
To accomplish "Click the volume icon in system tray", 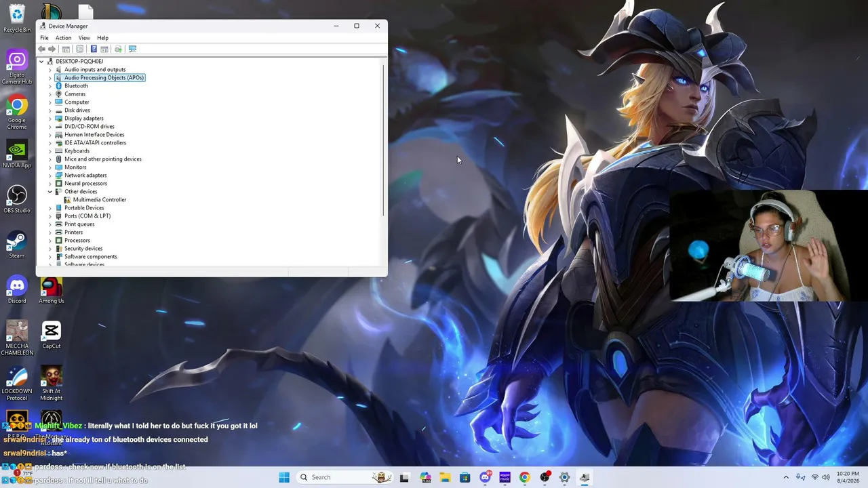I will tap(826, 477).
